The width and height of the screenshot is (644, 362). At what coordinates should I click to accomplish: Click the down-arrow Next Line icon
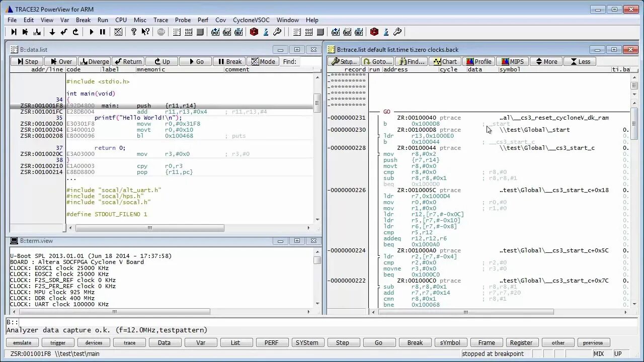[52, 32]
